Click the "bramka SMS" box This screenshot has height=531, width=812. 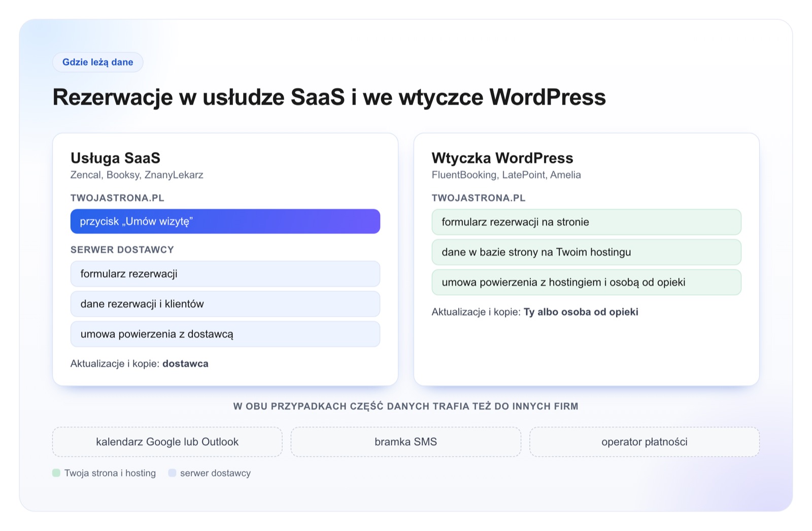point(406,442)
